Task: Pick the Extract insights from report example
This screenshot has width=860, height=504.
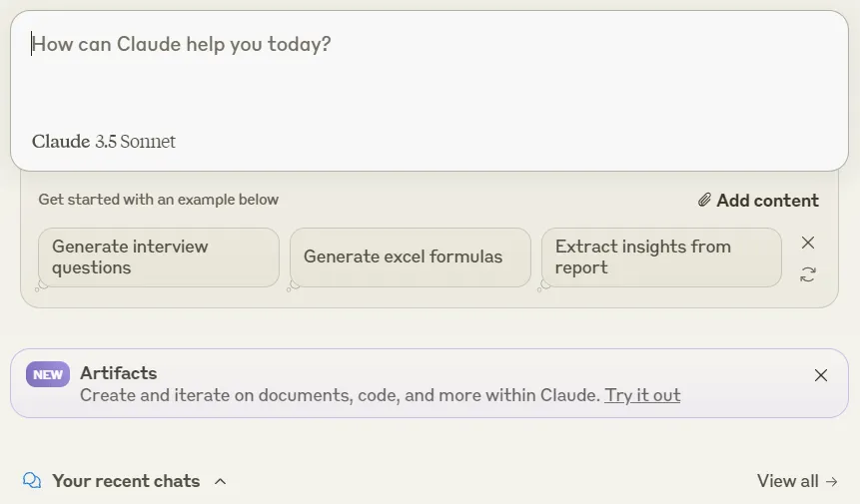Action: (661, 257)
